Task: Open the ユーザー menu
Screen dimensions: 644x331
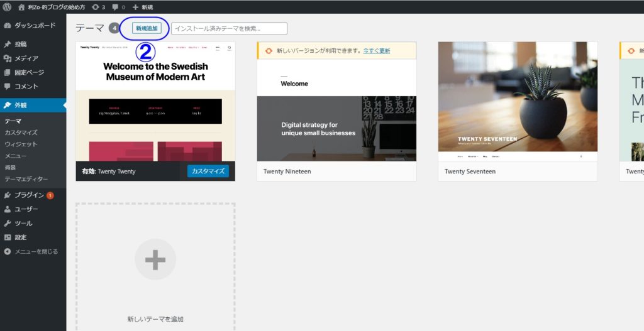Action: [x=26, y=209]
